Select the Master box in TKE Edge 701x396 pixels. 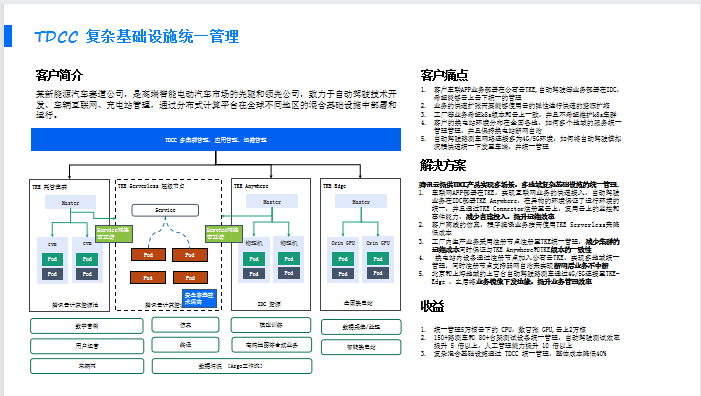tap(361, 202)
